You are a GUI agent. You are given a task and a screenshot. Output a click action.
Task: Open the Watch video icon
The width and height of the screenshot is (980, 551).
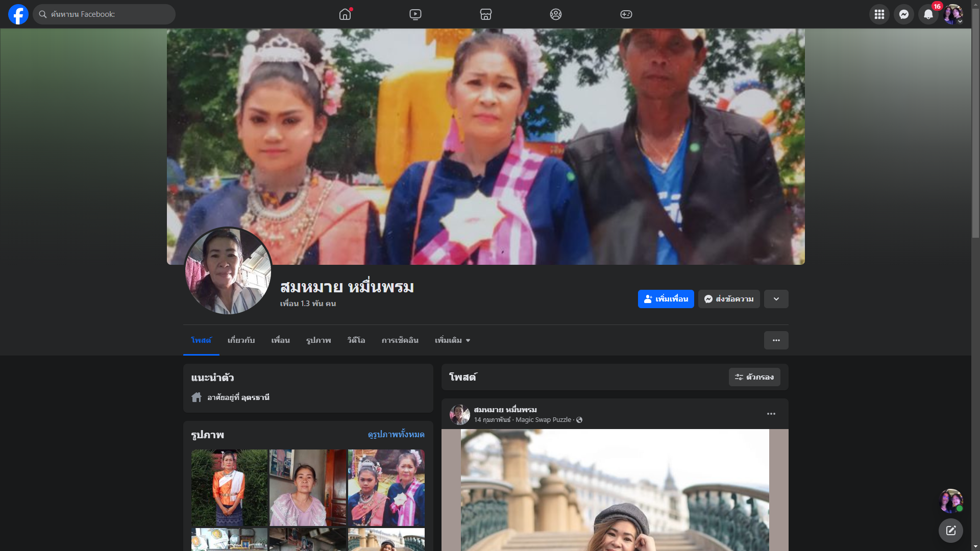click(415, 14)
